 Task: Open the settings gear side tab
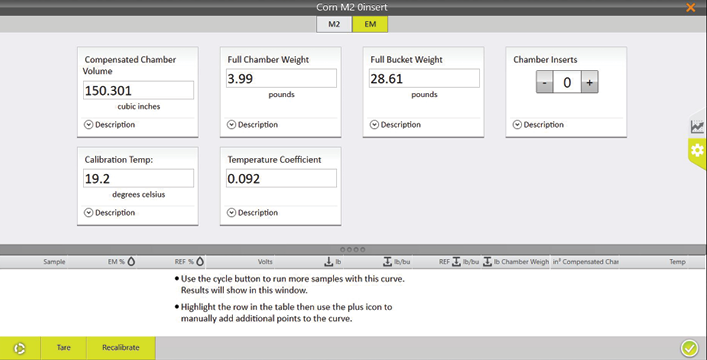(x=697, y=151)
